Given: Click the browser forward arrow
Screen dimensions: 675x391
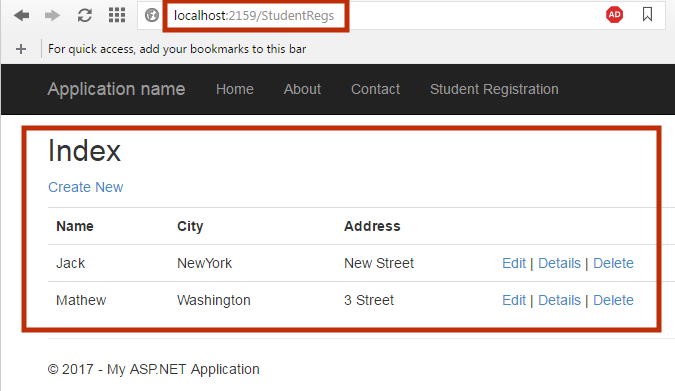Looking at the screenshot, I should pyautogui.click(x=52, y=16).
